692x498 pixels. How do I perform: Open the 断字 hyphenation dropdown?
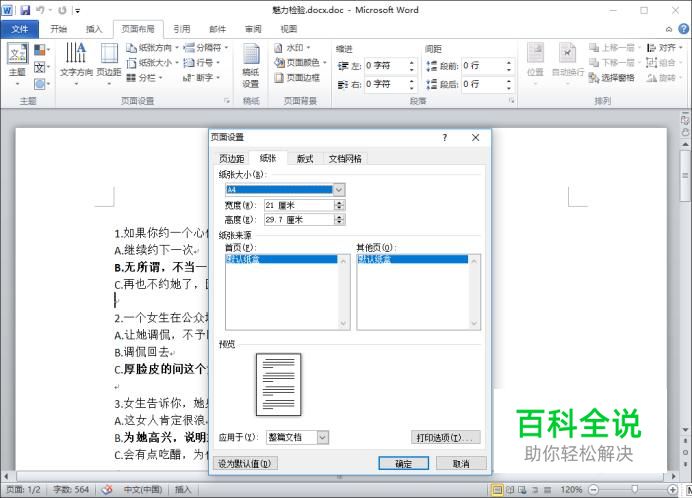[x=202, y=78]
